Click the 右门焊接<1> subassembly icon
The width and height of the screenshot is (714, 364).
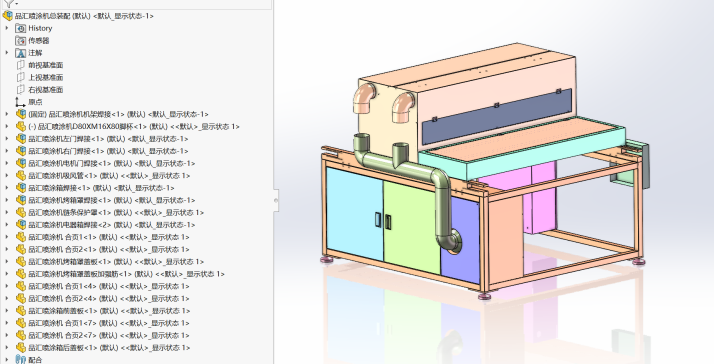pos(20,151)
